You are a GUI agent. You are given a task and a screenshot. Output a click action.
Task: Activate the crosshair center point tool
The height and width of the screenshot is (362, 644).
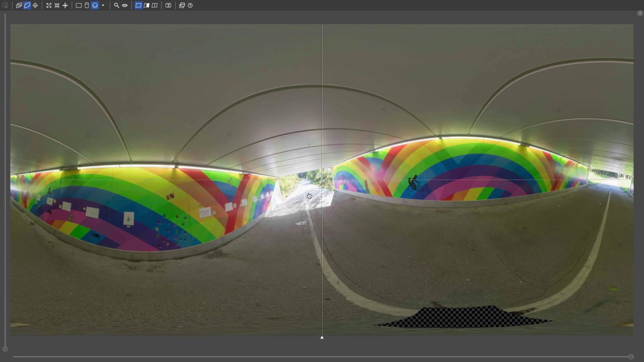tap(35, 6)
